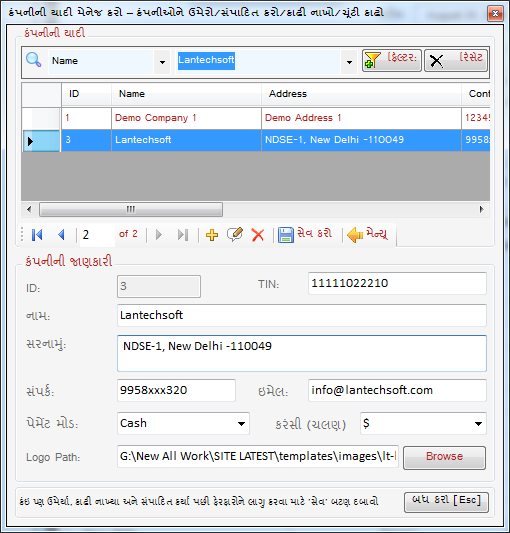Add a new company with plus icon
510x533 pixels.
pyautogui.click(x=212, y=235)
